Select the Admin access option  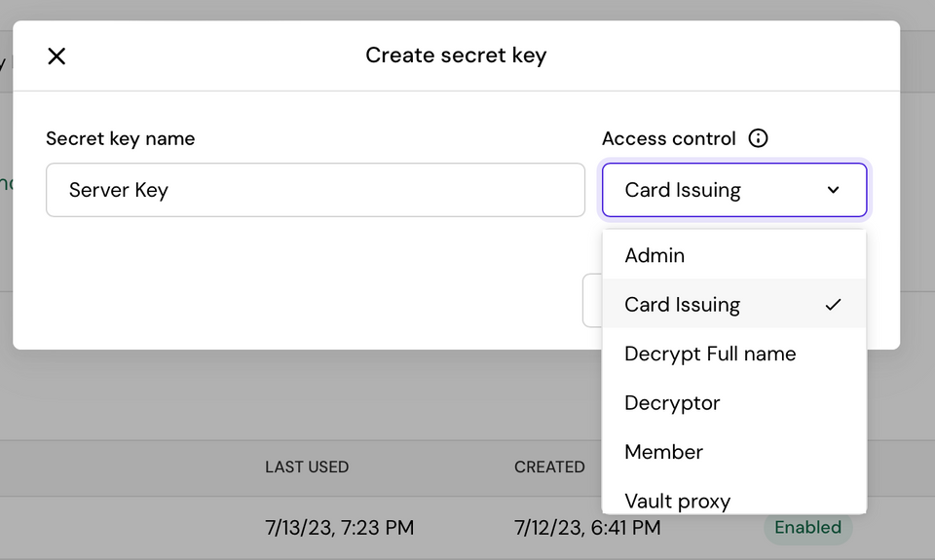(x=654, y=255)
